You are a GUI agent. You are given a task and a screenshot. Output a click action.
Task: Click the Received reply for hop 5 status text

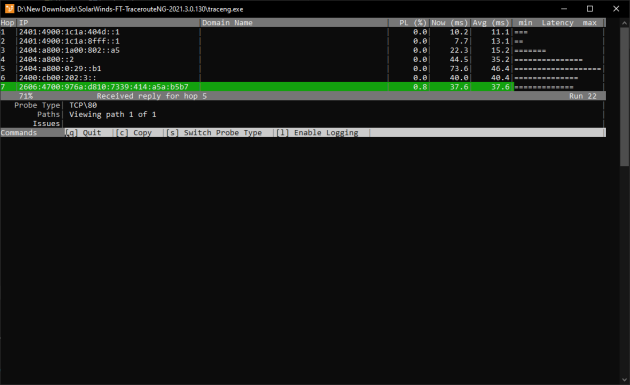point(151,96)
